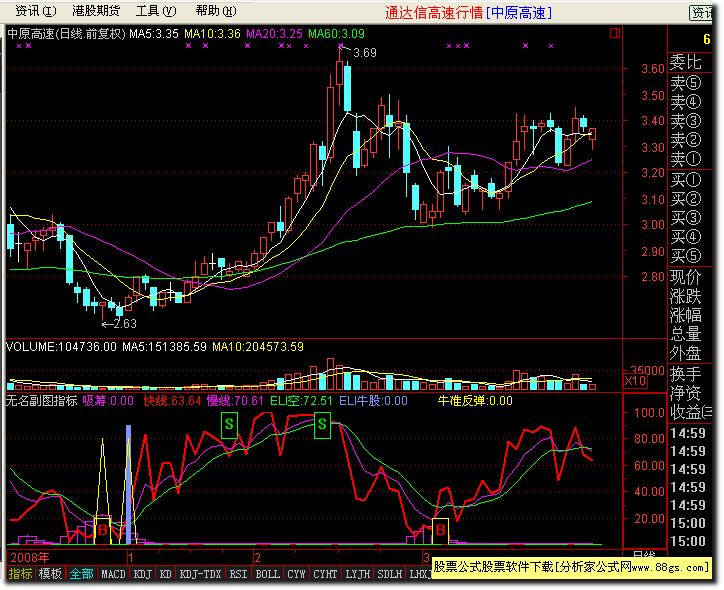Click the 买① bid level row

(x=686, y=180)
